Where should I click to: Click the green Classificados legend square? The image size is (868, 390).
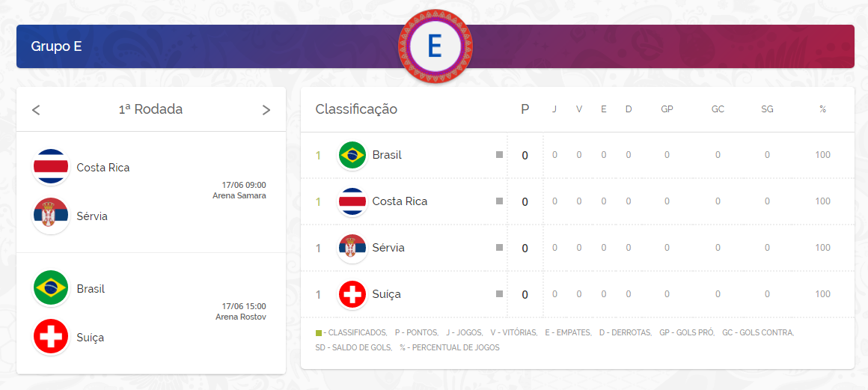(x=319, y=332)
